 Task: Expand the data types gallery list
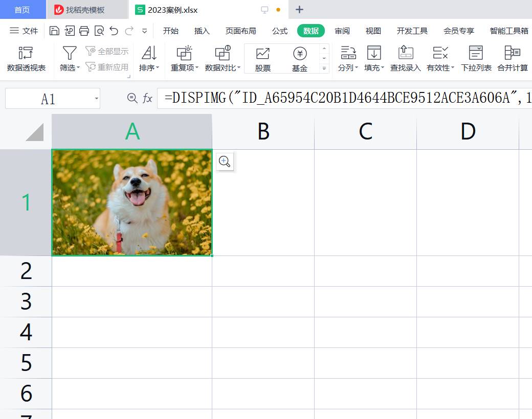point(324,68)
